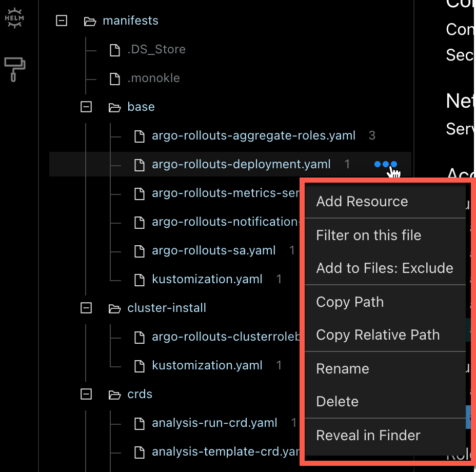This screenshot has width=476, height=472.
Task: Select the cluster-install folder label
Action: tap(167, 308)
